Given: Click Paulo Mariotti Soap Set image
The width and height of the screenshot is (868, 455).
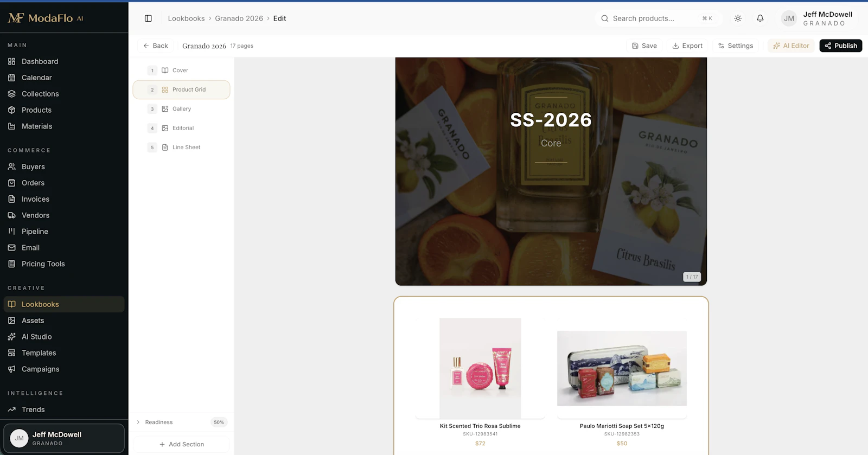Looking at the screenshot, I should point(622,368).
